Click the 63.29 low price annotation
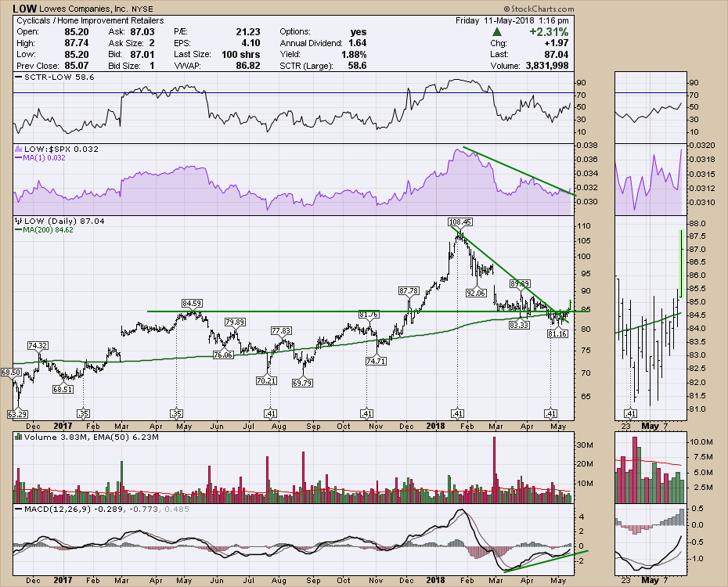The image size is (728, 587). 17,414
